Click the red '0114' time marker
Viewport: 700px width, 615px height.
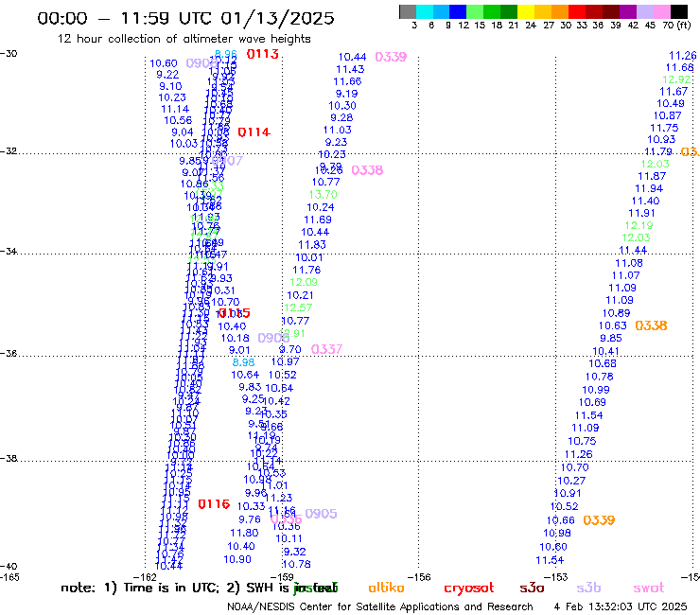click(254, 132)
